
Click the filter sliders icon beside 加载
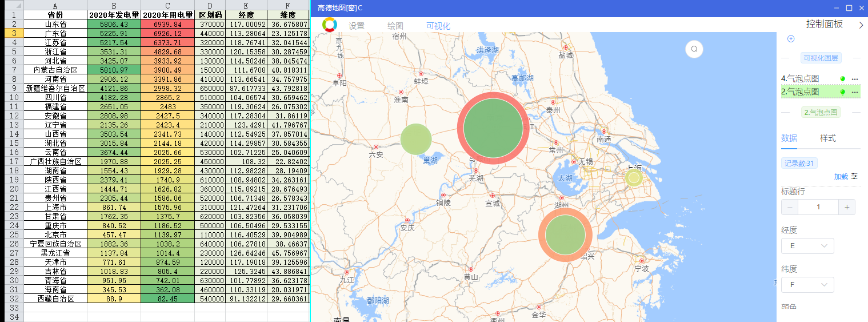(854, 176)
